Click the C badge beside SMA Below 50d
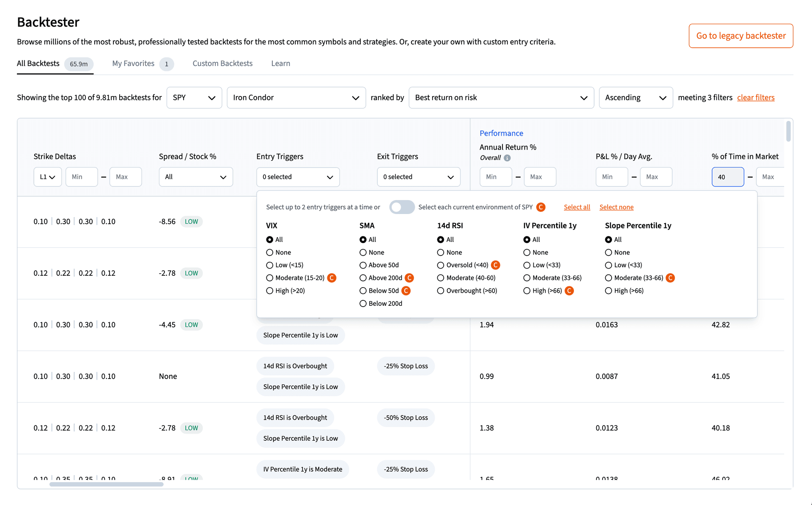Image resolution: width=812 pixels, height=505 pixels. pos(406,291)
